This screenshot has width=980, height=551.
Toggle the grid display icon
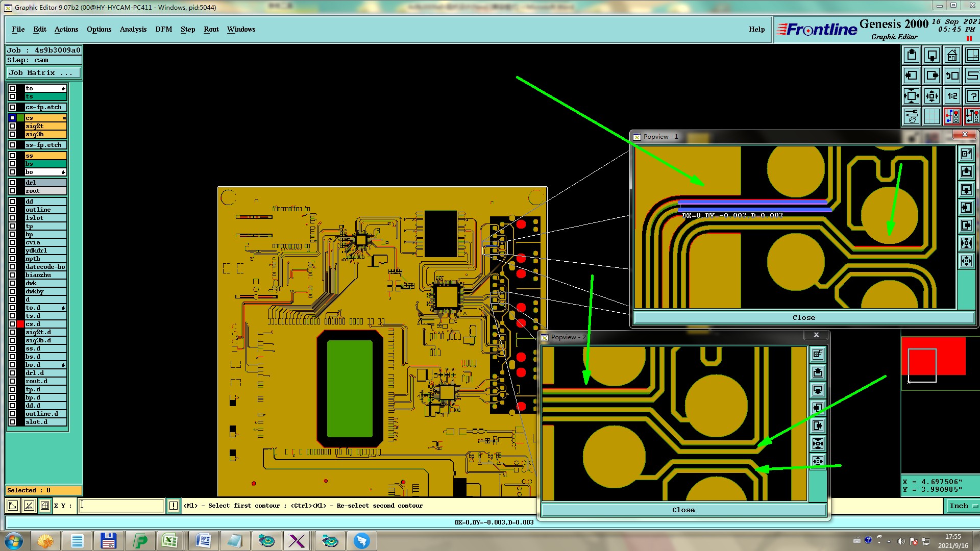[932, 116]
